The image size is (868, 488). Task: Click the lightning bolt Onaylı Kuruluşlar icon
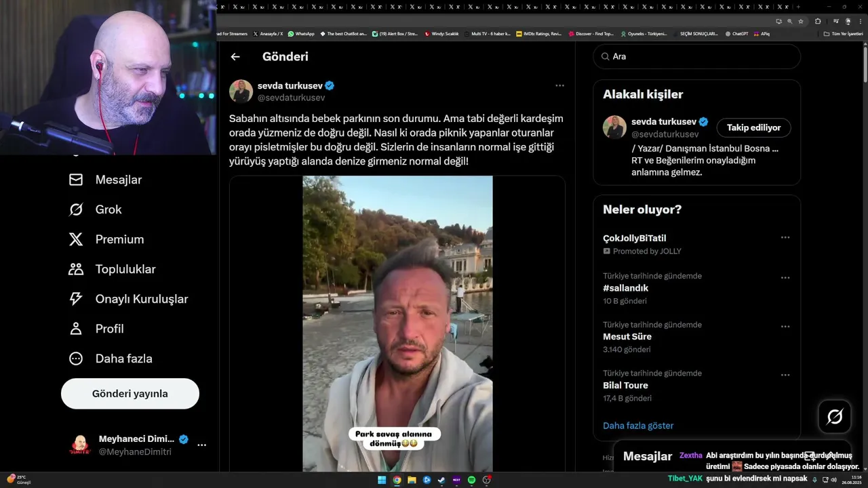click(76, 299)
